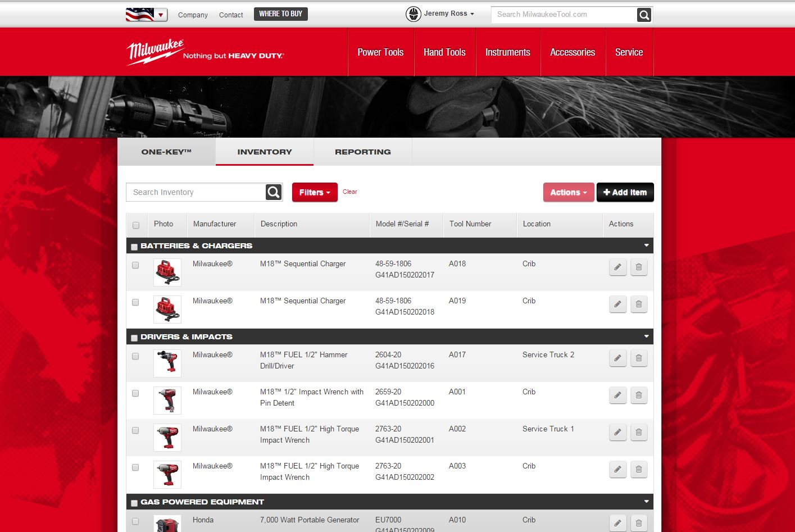Viewport: 795px width, 532px height.
Task: Click the user profile avatar icon
Action: (414, 14)
